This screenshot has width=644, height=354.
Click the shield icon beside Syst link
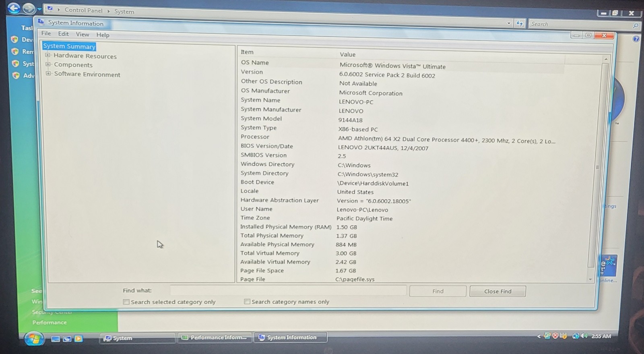coord(16,63)
